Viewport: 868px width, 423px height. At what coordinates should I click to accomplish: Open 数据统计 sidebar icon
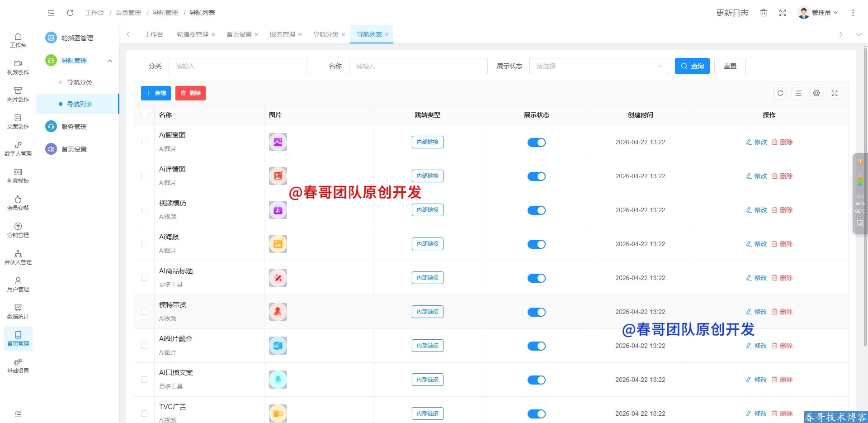pyautogui.click(x=18, y=312)
